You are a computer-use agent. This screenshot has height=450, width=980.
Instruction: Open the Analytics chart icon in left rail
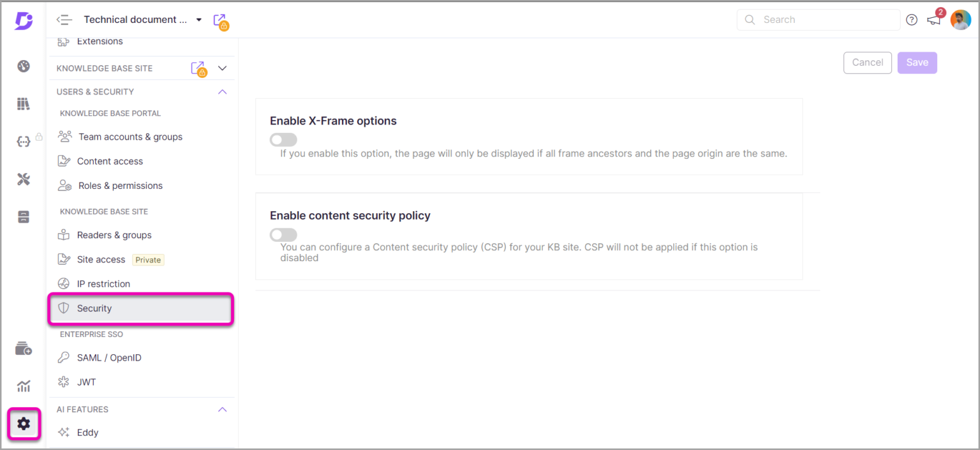click(24, 386)
